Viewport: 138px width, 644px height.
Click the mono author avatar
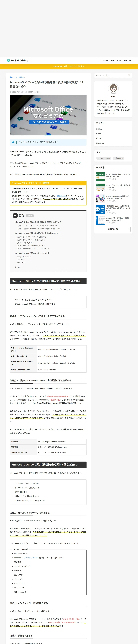point(113,89)
